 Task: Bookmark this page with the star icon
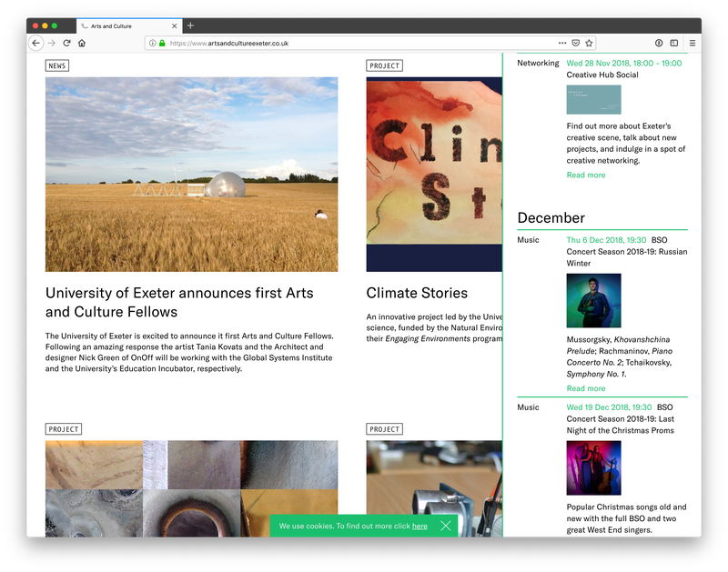coord(589,43)
